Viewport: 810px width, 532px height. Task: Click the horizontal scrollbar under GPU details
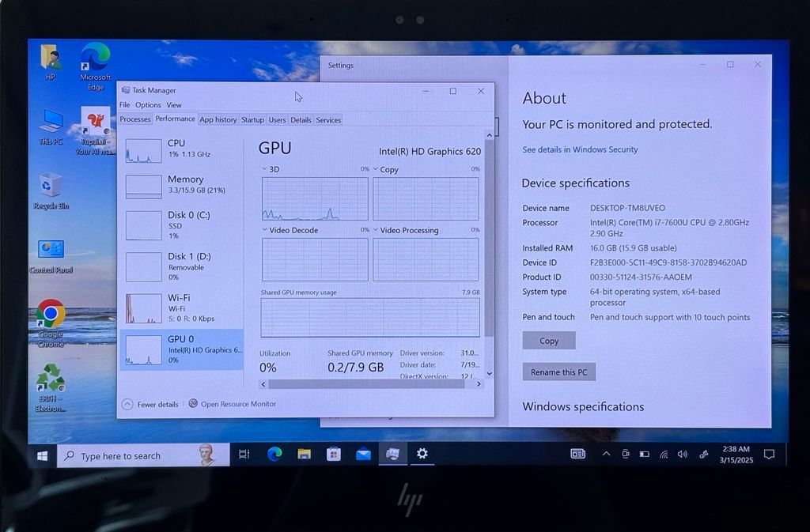point(372,384)
